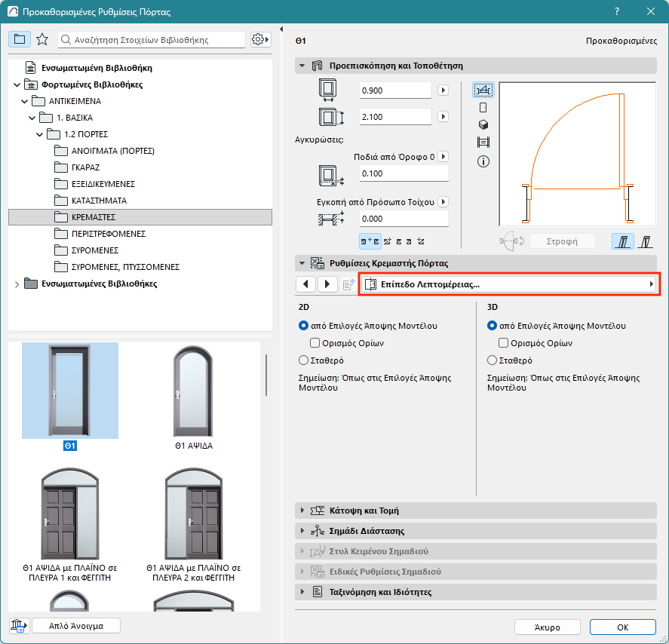The image size is (669, 644).
Task: Go to previous settings page arrow
Action: 305,284
